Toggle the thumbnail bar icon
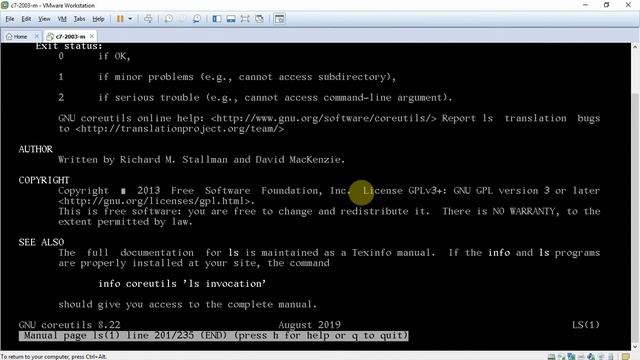Screen dimensions: 640x360 231,19
